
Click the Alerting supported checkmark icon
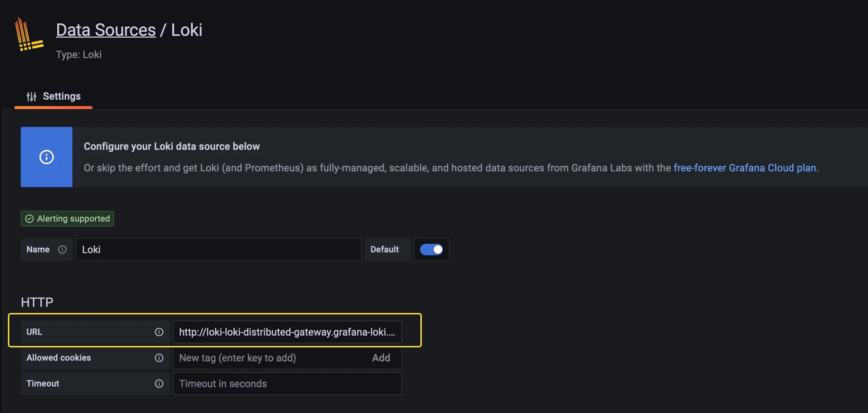29,219
